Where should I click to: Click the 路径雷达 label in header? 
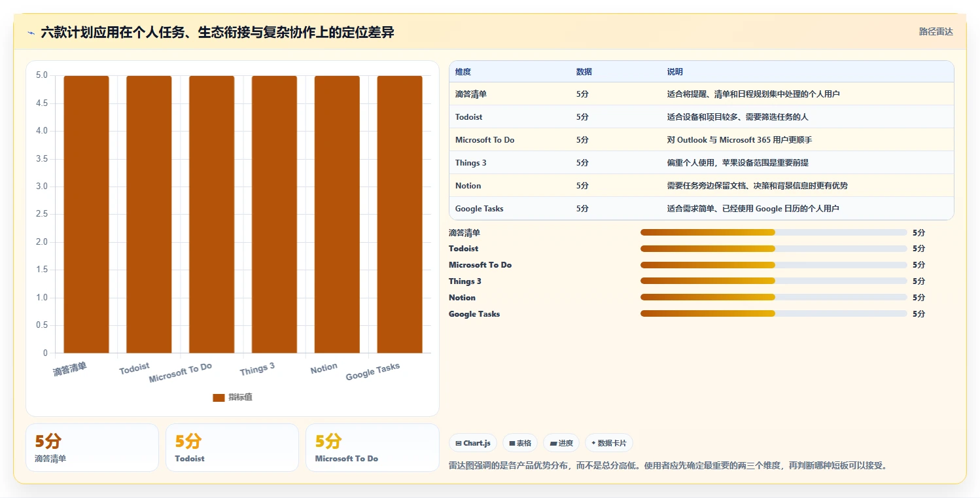(x=936, y=31)
